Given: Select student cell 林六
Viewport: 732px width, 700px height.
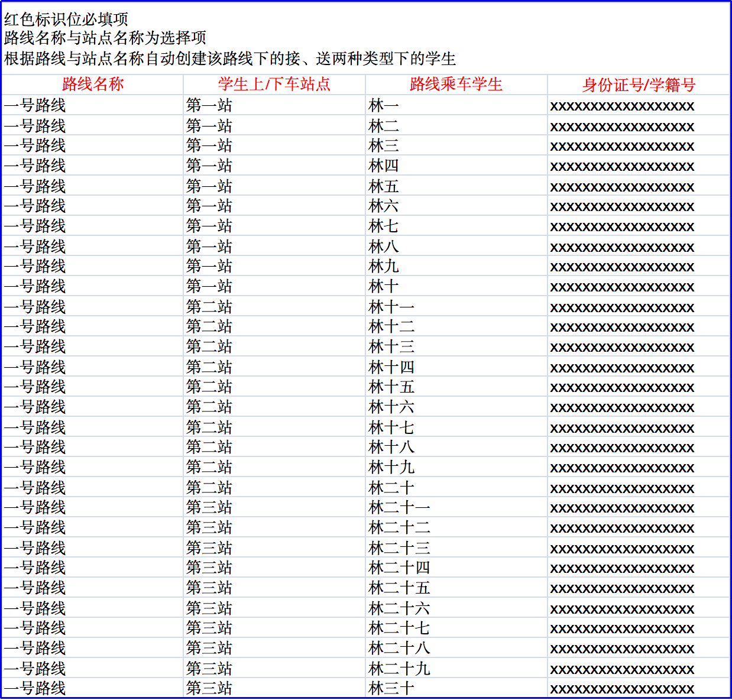Looking at the screenshot, I should [x=456, y=206].
